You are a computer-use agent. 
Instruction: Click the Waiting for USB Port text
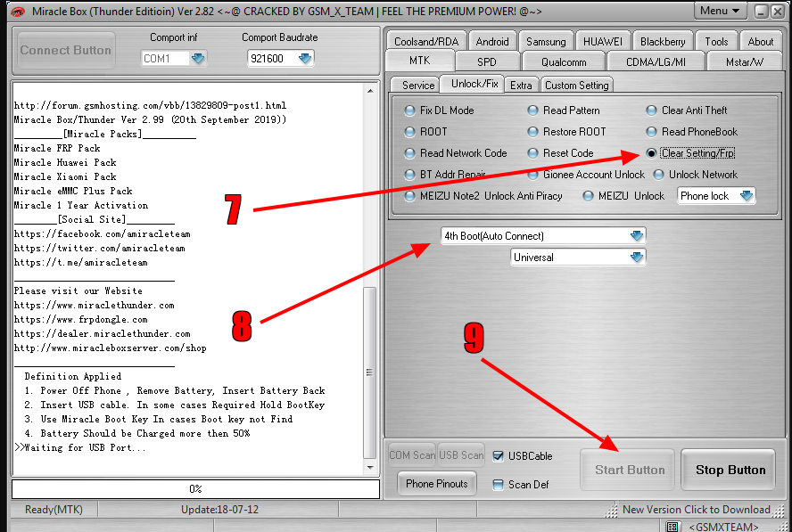79,447
